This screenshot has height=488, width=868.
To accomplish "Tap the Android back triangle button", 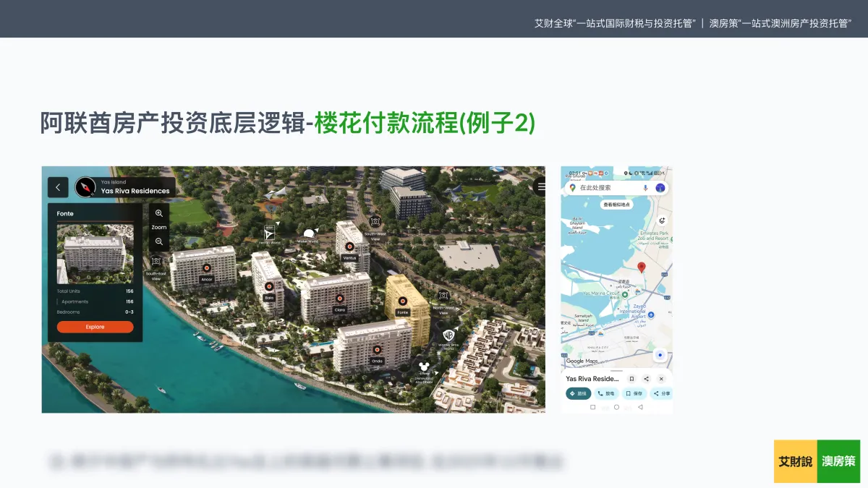I will point(640,407).
